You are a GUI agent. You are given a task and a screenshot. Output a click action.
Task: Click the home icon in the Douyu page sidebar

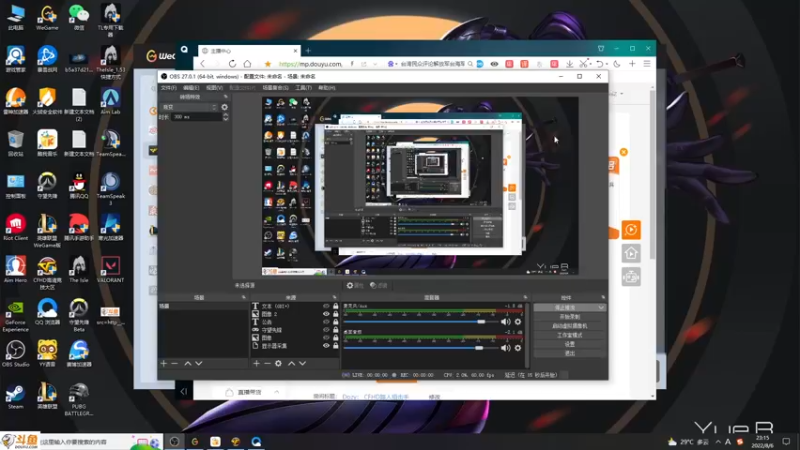[631, 253]
